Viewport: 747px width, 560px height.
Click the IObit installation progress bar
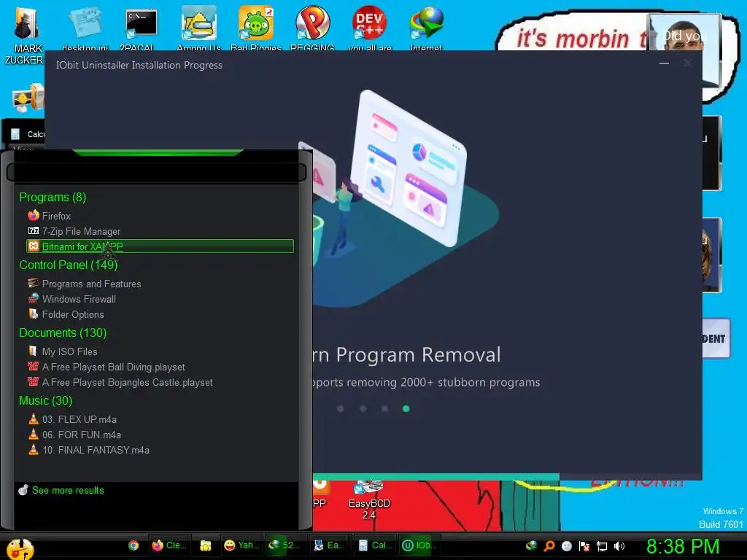pyautogui.click(x=507, y=477)
